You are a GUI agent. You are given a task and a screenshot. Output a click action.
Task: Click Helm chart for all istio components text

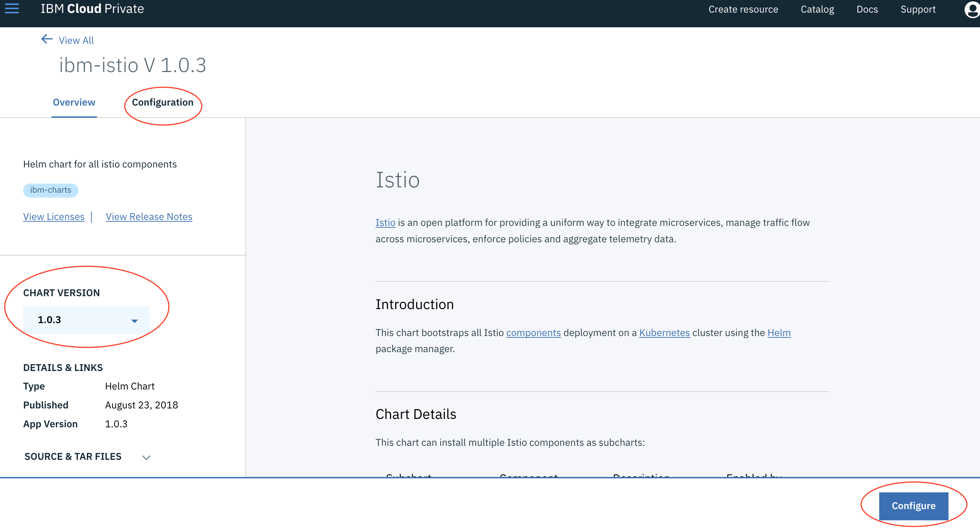100,164
